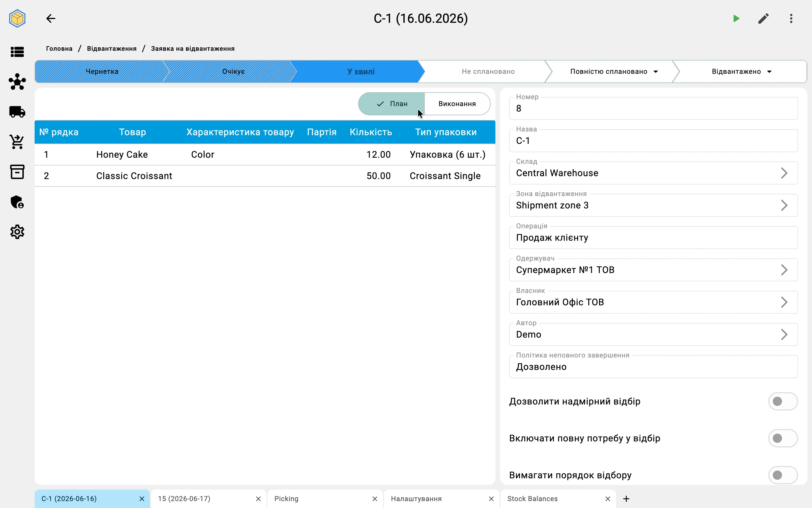Add a new tab with plus icon

(x=626, y=498)
